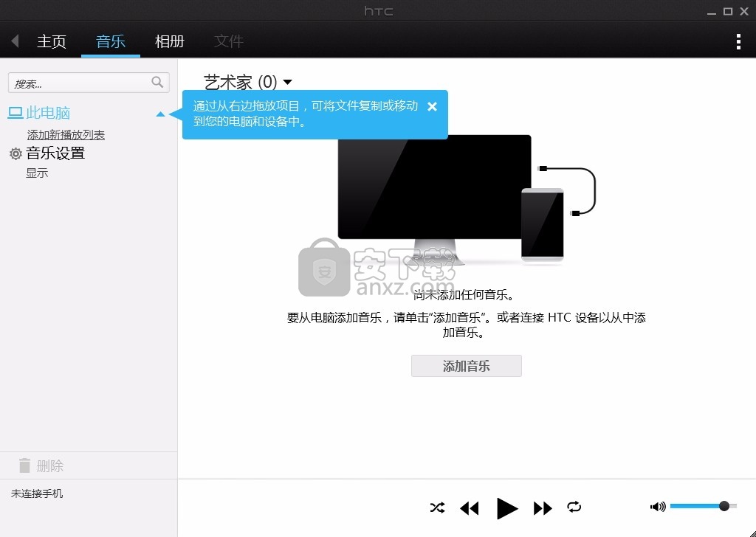Select 显示 under music settings
Viewport: 756px width, 537px height.
tap(37, 173)
